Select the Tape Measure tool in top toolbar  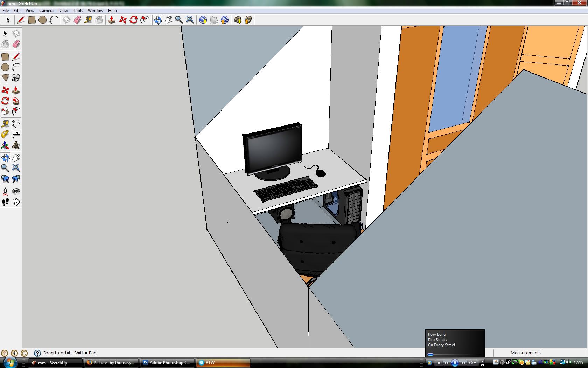(x=88, y=20)
